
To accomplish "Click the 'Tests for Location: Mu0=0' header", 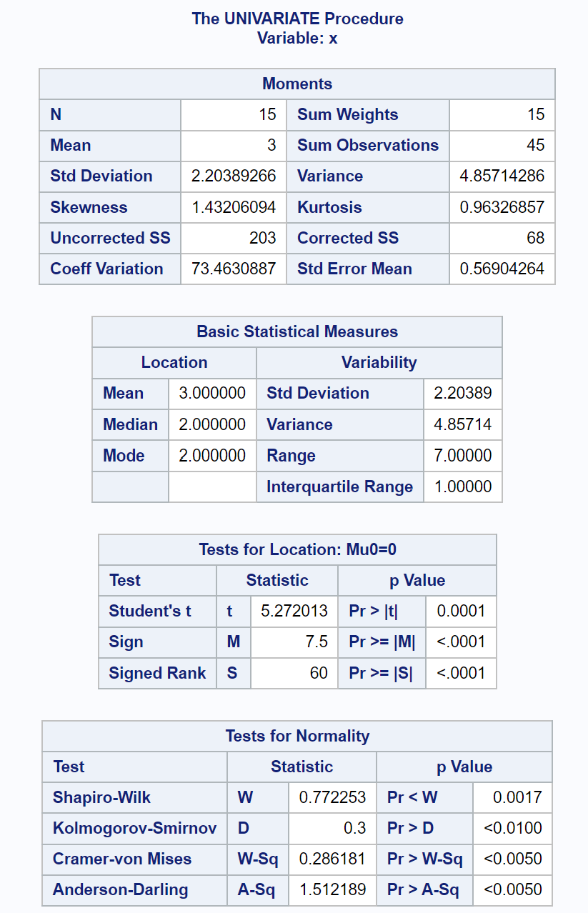I will pos(297,549).
